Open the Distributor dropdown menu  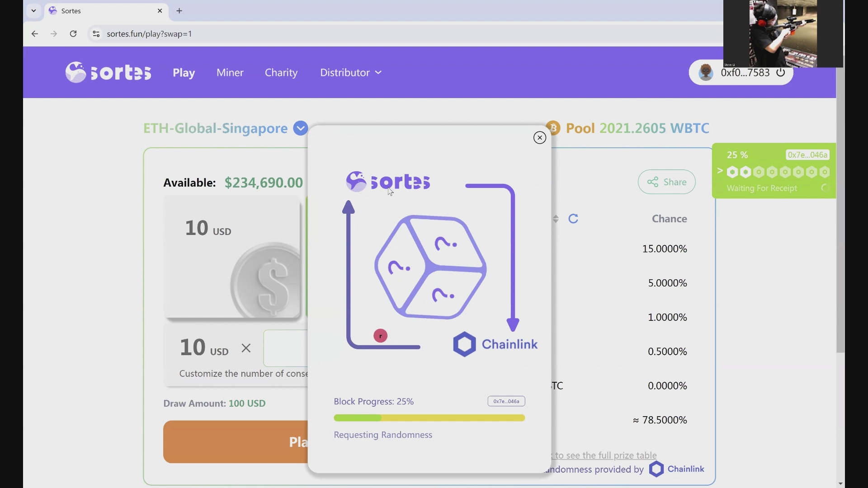[351, 72]
